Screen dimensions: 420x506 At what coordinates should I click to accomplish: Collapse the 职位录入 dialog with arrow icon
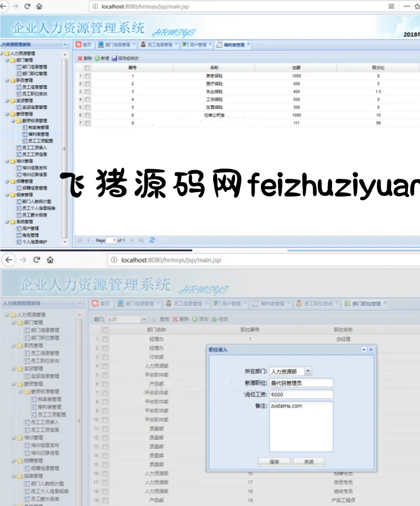click(x=363, y=349)
